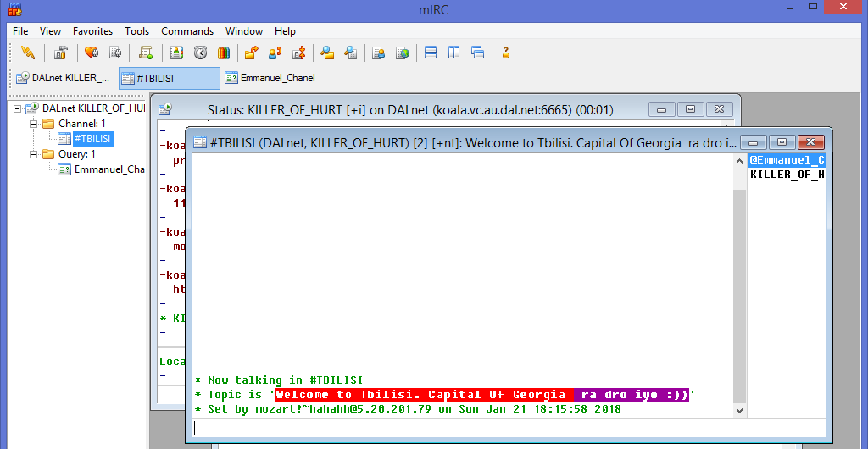This screenshot has width=868, height=449.
Task: Click the Connect lightning bolt toolbar icon
Action: click(x=28, y=53)
